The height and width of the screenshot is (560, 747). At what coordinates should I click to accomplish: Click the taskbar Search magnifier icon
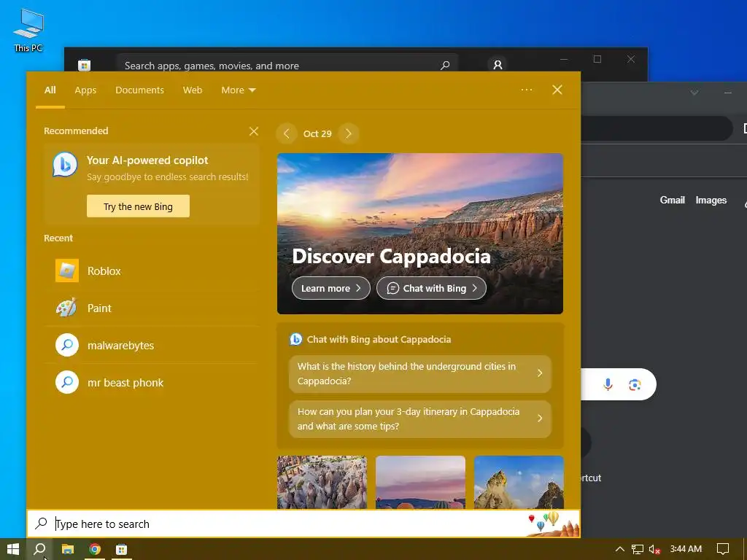click(39, 549)
